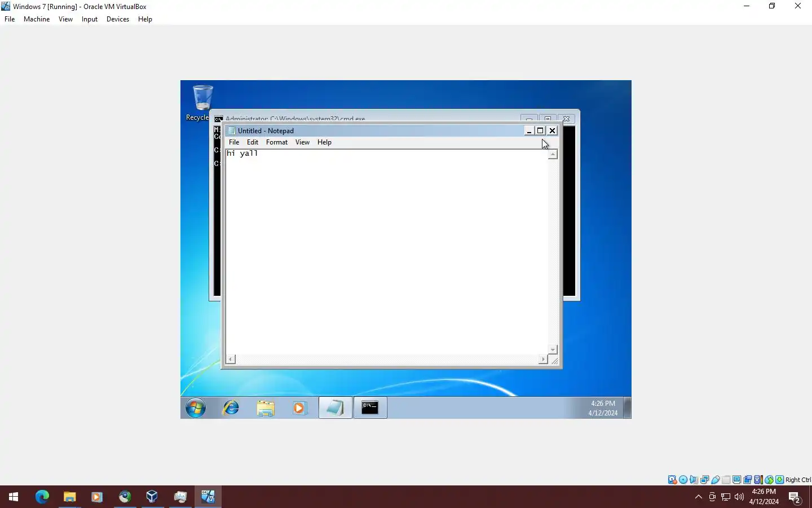Open File Explorer from host taskbar
The height and width of the screenshot is (508, 812).
(x=69, y=497)
